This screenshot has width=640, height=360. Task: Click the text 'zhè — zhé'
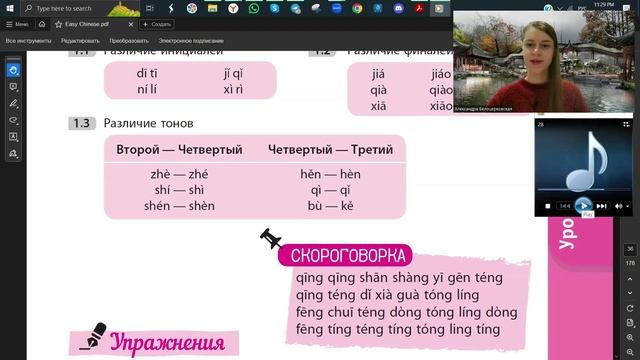click(179, 174)
